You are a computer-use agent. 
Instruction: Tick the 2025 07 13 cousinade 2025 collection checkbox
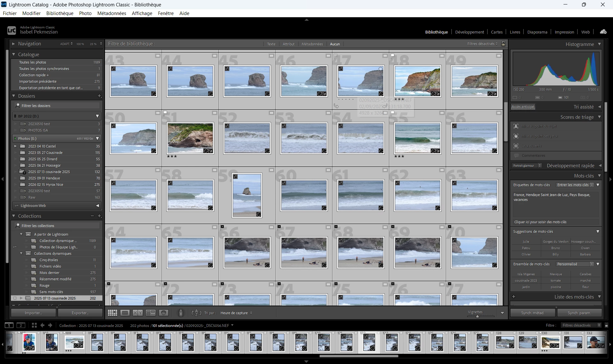(x=15, y=298)
